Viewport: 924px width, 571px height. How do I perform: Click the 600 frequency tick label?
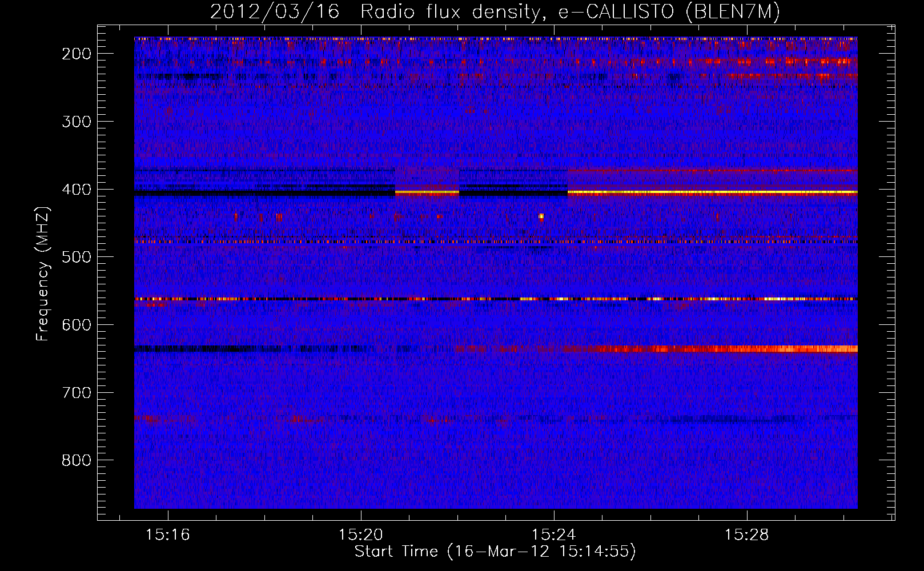pos(77,325)
